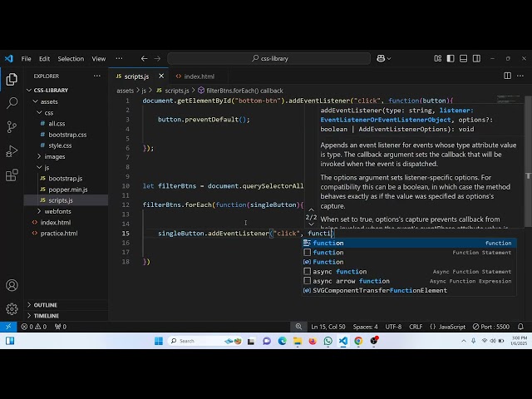
Task: Open bootstrap.css in the explorer
Action: coord(67,135)
